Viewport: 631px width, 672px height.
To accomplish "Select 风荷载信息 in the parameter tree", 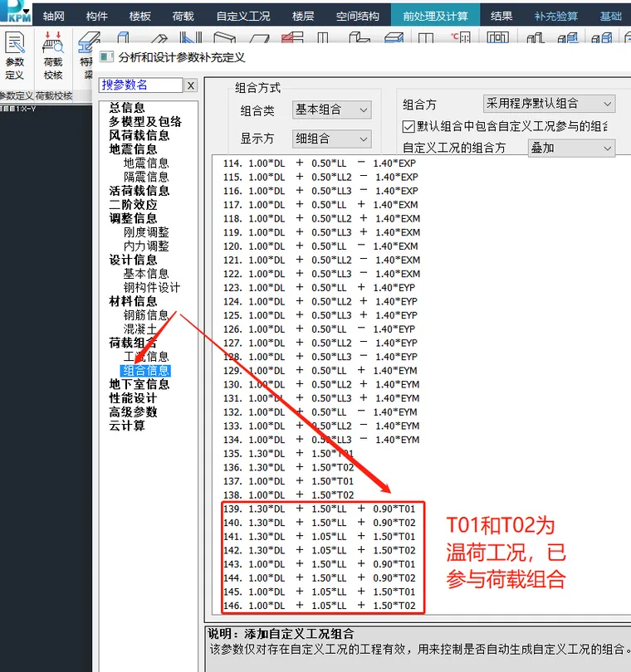I will point(139,135).
